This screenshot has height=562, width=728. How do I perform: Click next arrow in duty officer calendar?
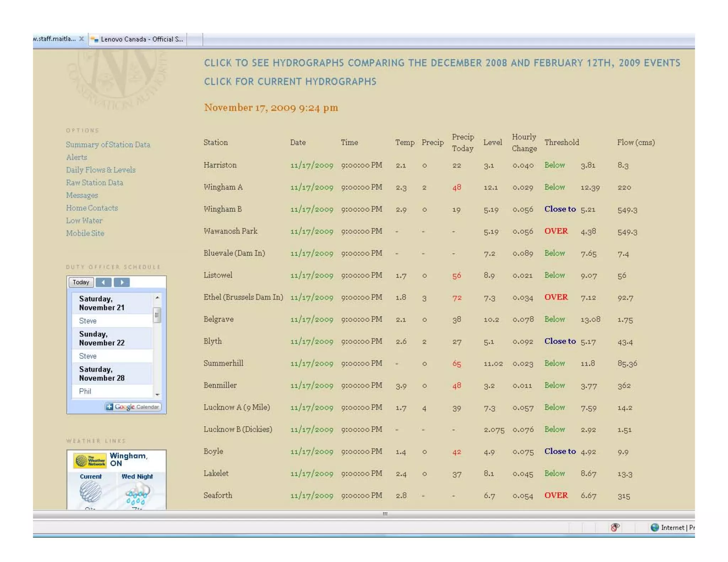pos(122,282)
